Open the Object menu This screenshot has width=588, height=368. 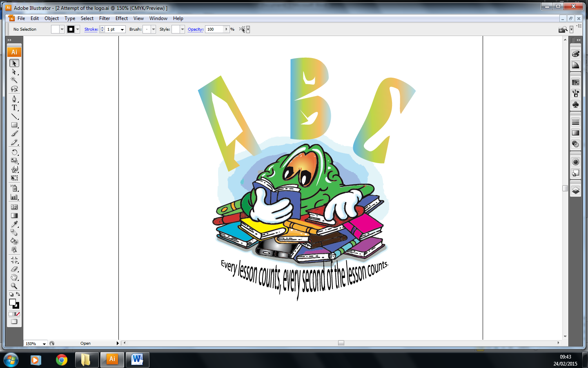click(52, 18)
